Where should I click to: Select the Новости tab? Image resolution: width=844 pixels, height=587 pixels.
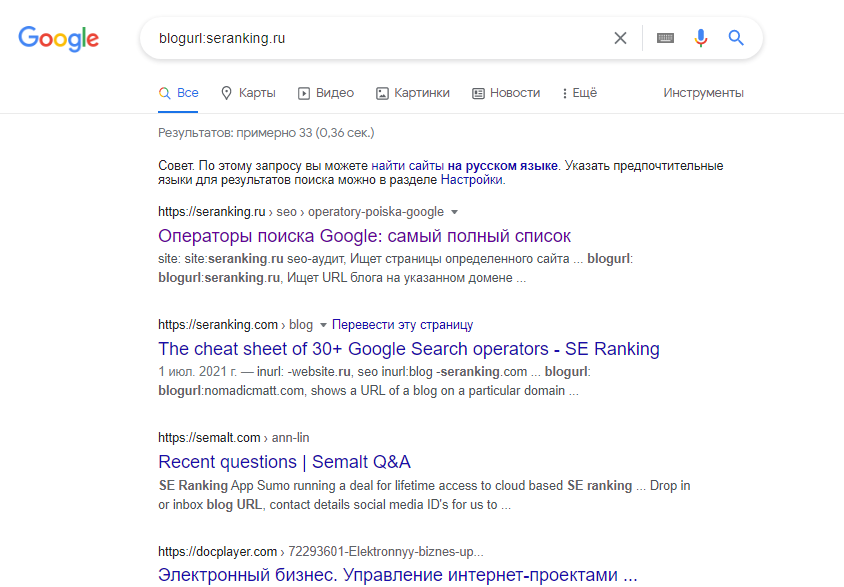[x=506, y=93]
